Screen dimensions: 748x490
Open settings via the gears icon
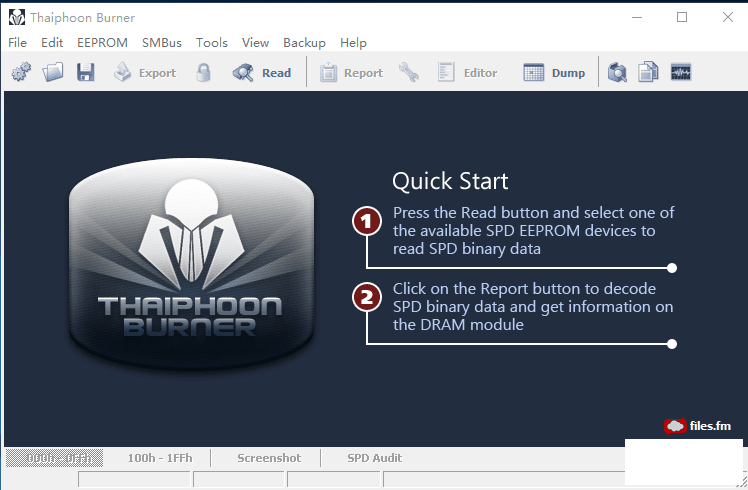pyautogui.click(x=21, y=72)
